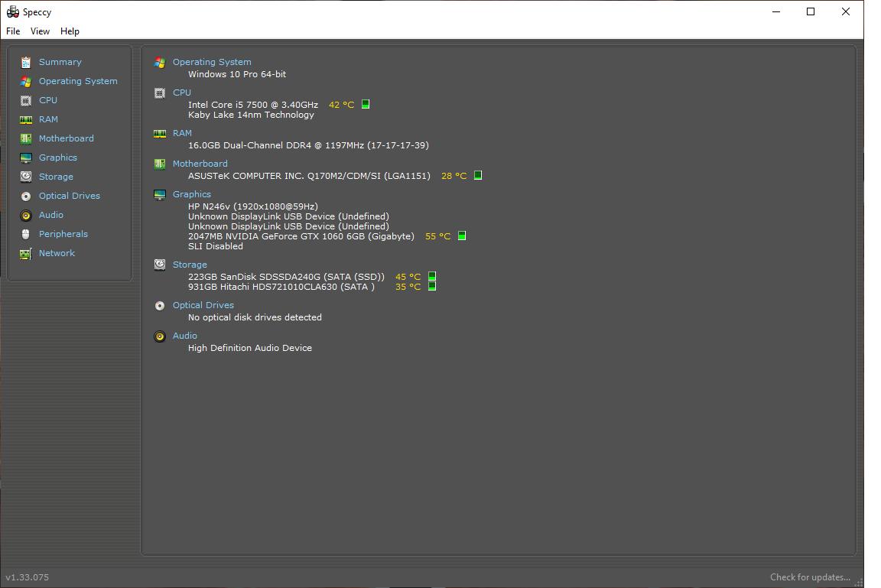881x588 pixels.
Task: Click the CPU temperature status indicator
Action: [366, 104]
